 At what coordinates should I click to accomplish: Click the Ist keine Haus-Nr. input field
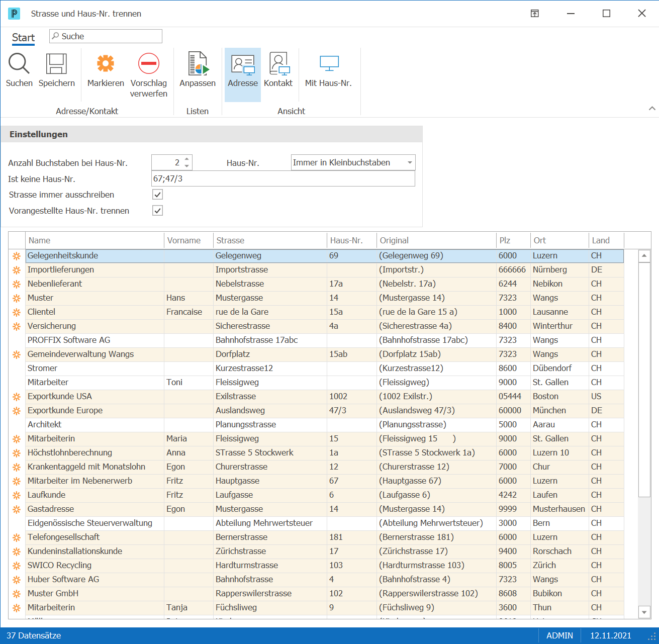click(283, 178)
